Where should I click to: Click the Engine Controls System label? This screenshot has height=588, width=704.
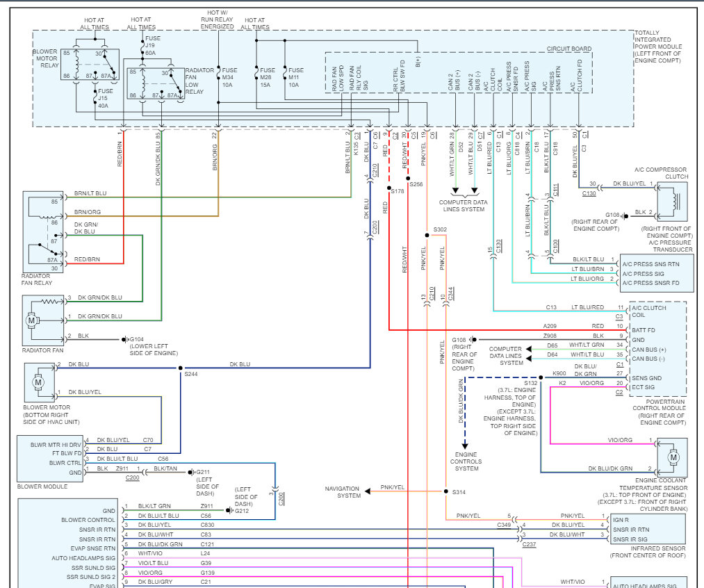tap(466, 462)
